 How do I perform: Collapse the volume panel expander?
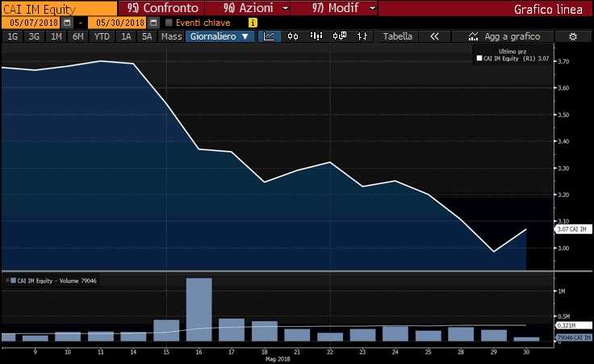[x=7, y=281]
